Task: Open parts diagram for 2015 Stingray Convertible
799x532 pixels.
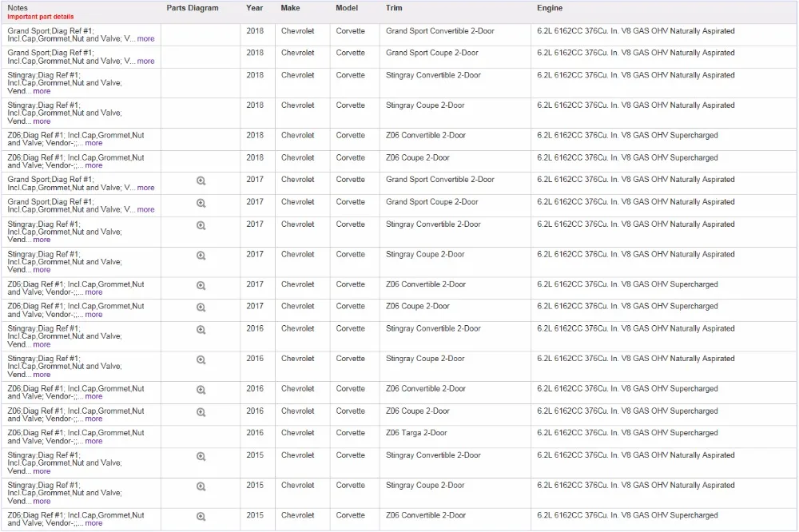Action: point(201,457)
